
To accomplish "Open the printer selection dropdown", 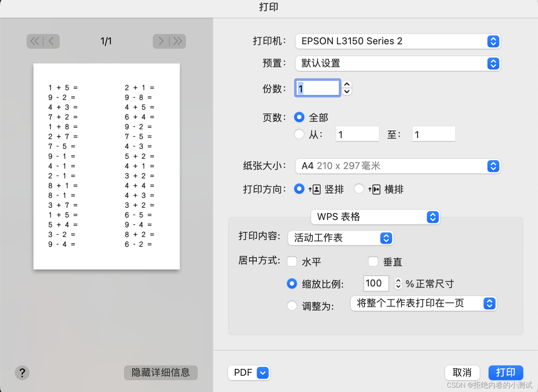I will pyautogui.click(x=398, y=41).
